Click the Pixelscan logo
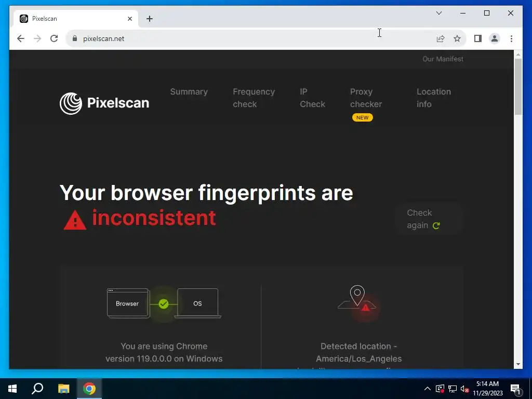The height and width of the screenshot is (399, 532). [104, 103]
